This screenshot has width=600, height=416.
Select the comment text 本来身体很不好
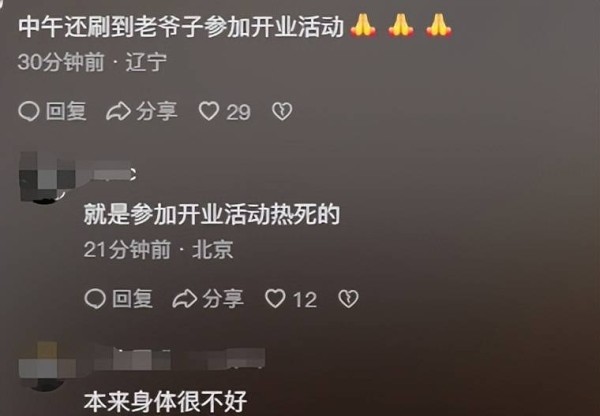pos(165,402)
